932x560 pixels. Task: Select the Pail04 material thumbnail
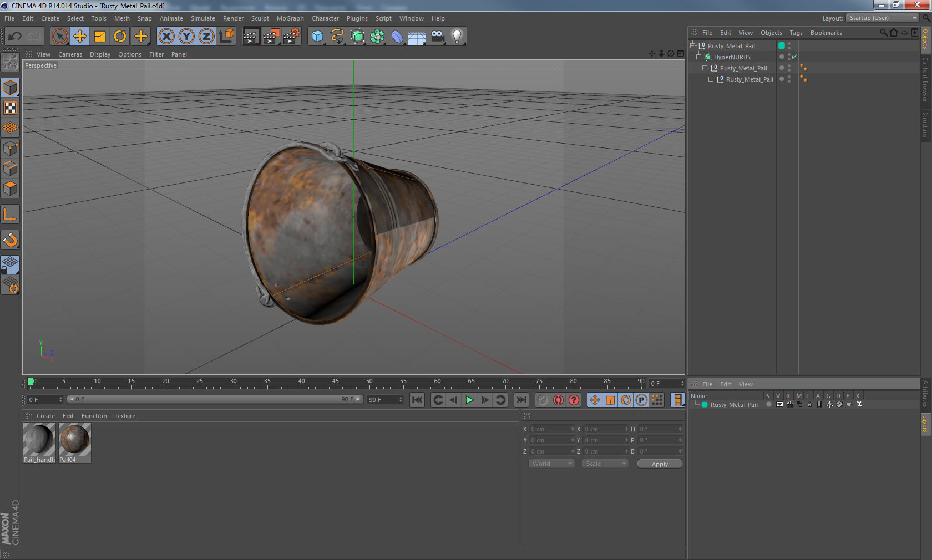pyautogui.click(x=74, y=440)
